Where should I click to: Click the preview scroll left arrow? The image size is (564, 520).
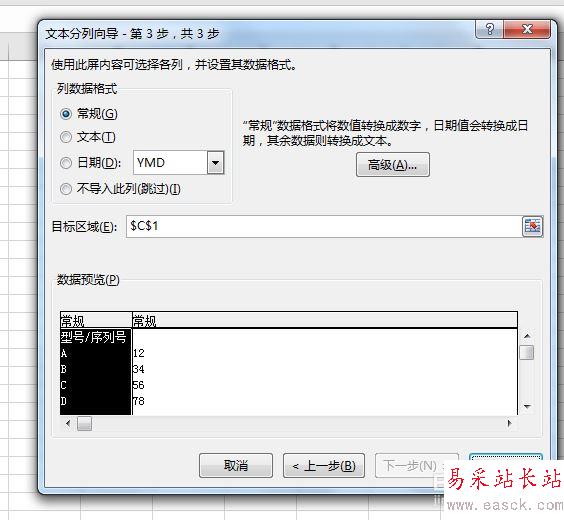point(68,423)
